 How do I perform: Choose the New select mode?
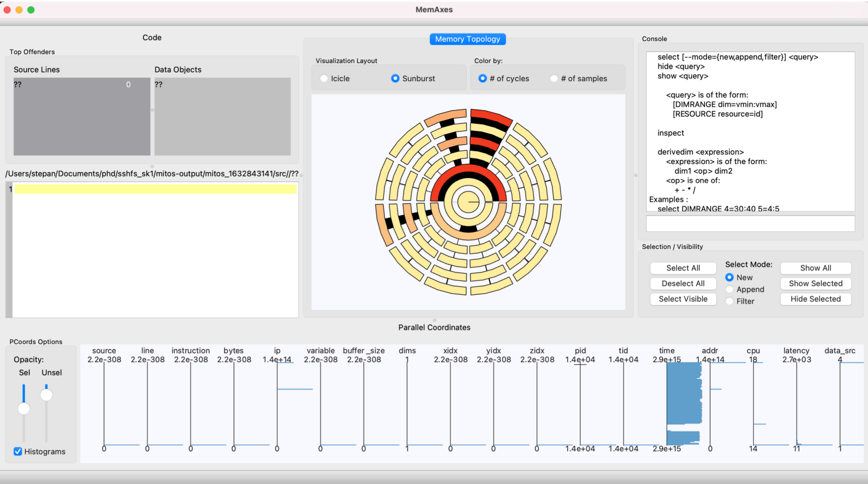(729, 277)
